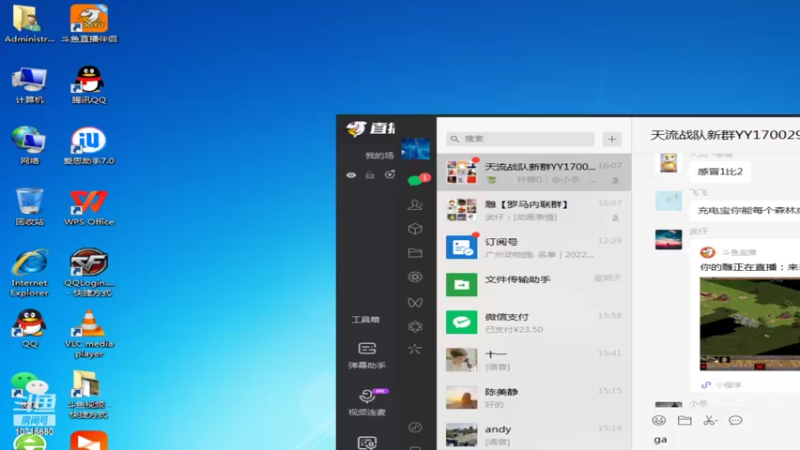Click the WeChat search field
This screenshot has height=450, width=800.
point(520,139)
